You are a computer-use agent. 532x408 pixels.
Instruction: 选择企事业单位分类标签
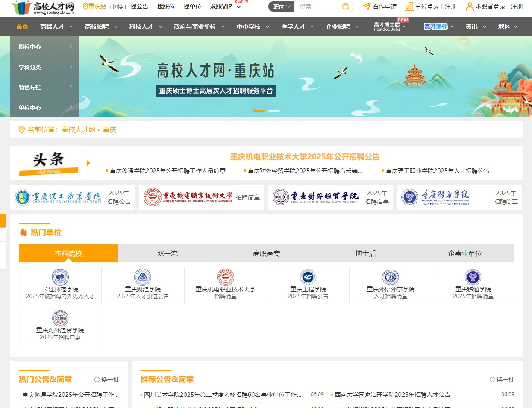pyautogui.click(x=464, y=253)
